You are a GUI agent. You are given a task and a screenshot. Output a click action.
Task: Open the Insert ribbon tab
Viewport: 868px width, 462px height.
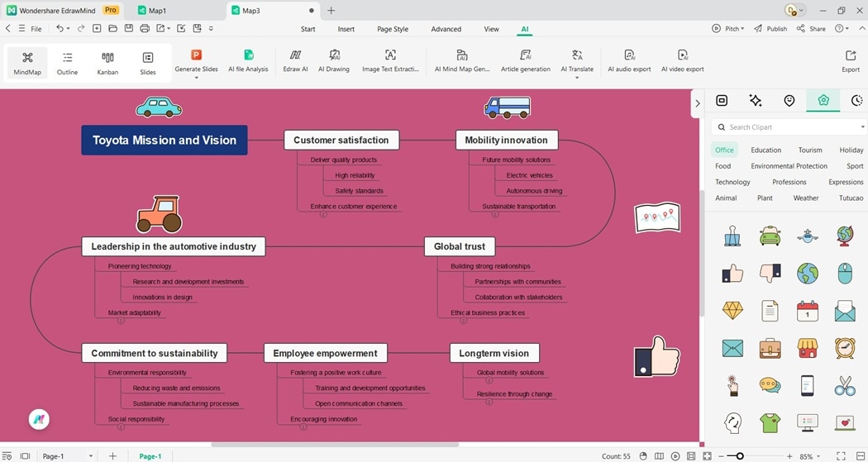click(x=346, y=29)
